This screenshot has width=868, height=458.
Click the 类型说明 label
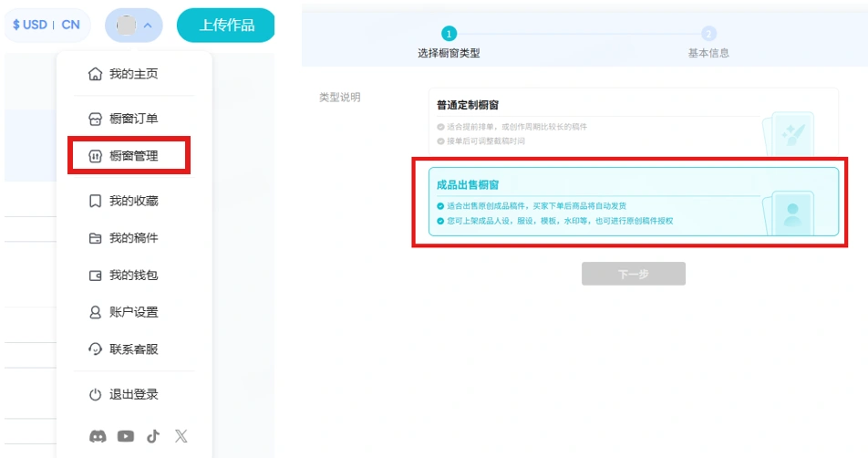(x=340, y=98)
